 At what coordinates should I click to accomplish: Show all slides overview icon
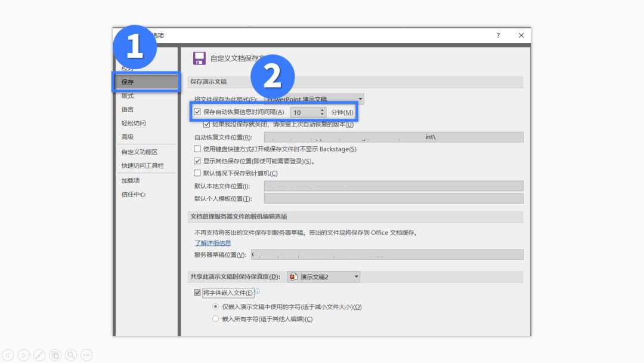[x=55, y=355]
